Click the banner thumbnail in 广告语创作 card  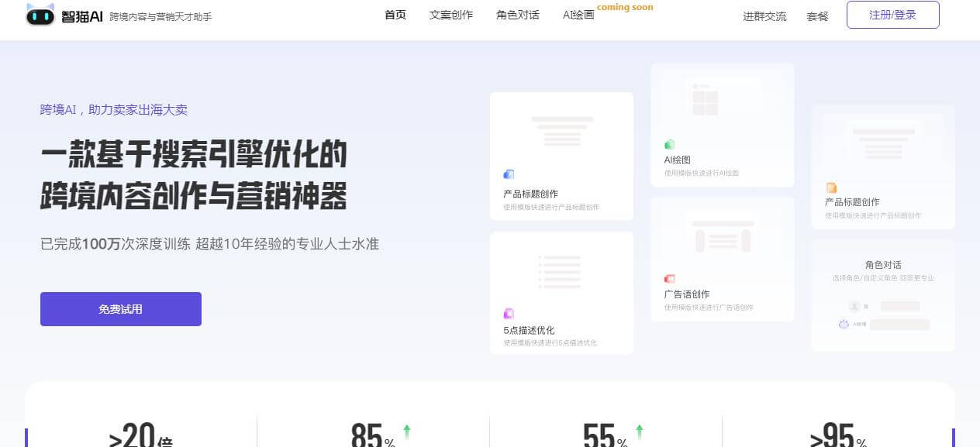(723, 236)
